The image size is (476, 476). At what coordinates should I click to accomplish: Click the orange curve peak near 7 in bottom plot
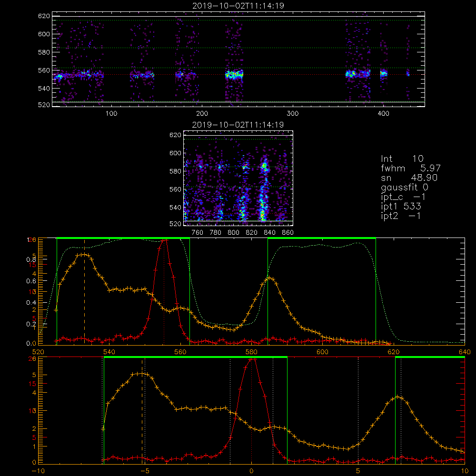[x=397, y=397]
